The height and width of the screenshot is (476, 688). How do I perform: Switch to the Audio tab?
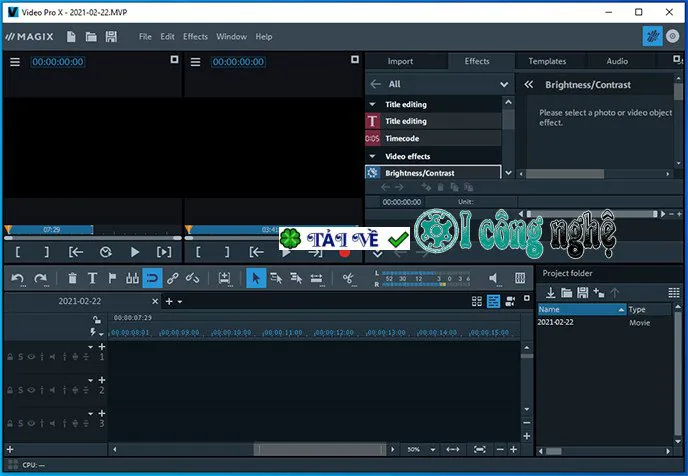(617, 61)
